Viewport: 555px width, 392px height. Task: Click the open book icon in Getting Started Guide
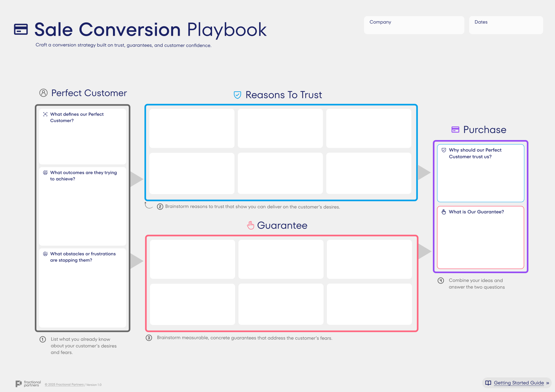pyautogui.click(x=488, y=383)
